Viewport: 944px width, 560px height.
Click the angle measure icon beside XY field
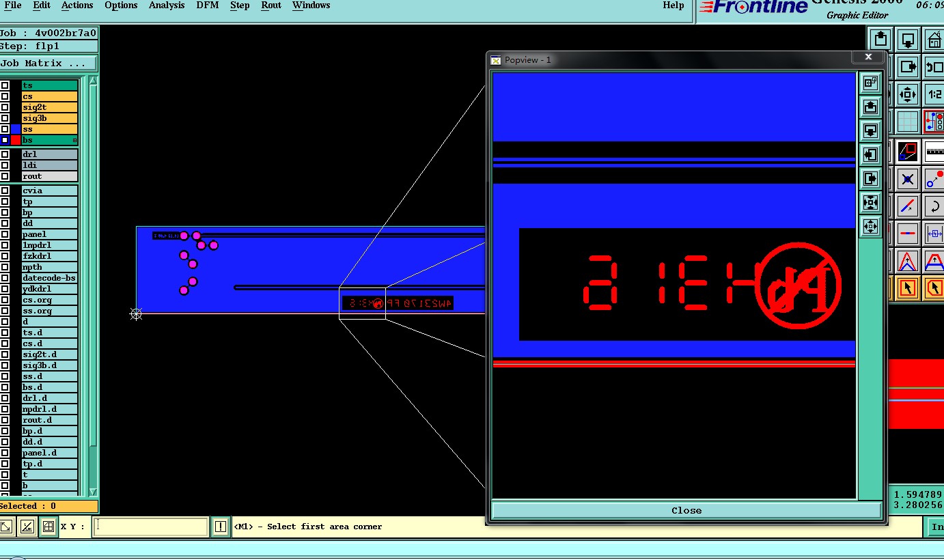(x=27, y=527)
